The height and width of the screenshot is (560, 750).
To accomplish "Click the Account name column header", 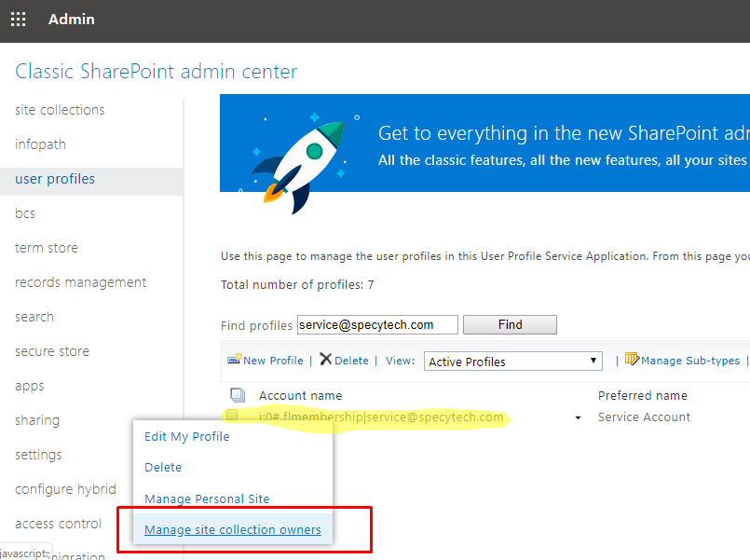I will point(300,395).
